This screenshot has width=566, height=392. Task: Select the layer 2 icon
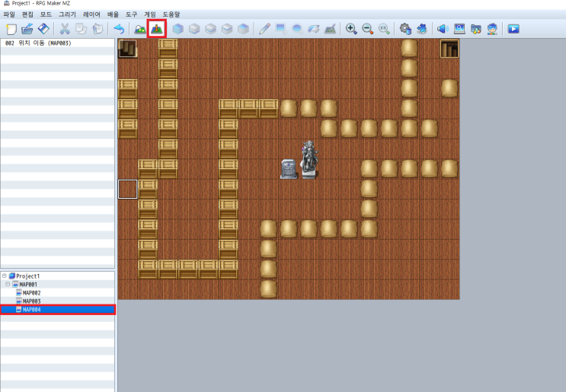tap(210, 29)
